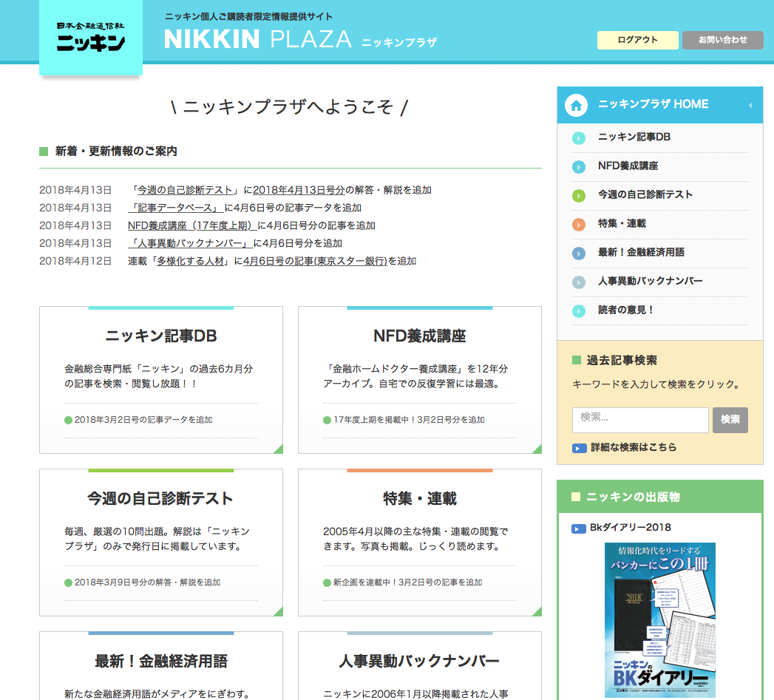Click arrow icon beside NFD養成講座 menu item
This screenshot has width=774, height=700.
579,167
